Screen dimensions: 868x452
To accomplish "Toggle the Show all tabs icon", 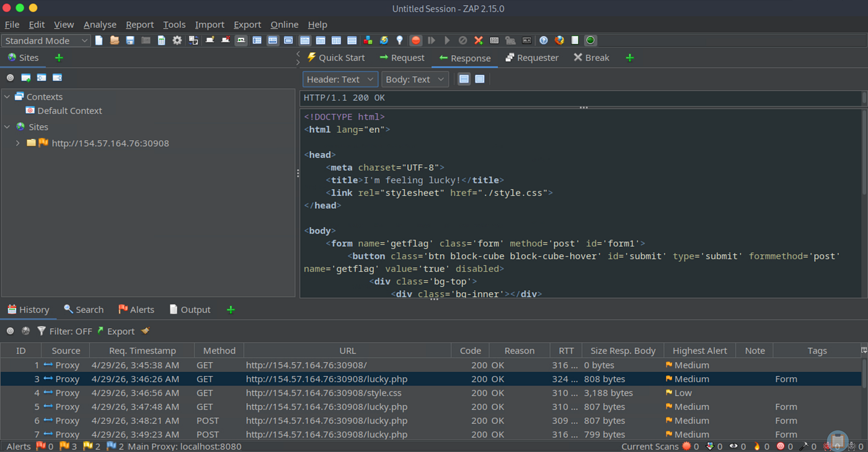I will [x=210, y=40].
